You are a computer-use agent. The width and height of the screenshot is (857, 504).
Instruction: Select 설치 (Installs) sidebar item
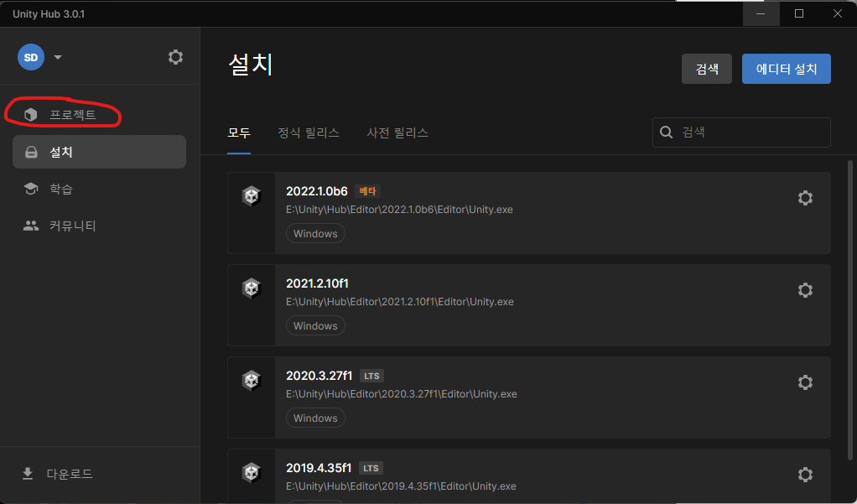(x=100, y=152)
